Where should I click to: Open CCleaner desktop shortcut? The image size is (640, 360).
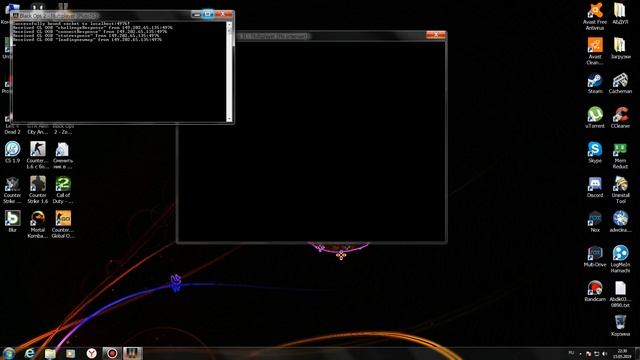click(620, 118)
